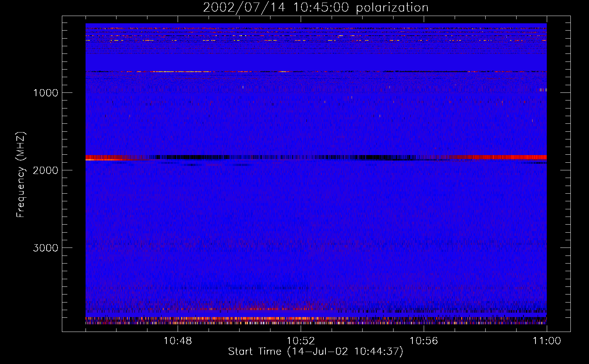Click the 11:00 time tick label
This screenshot has height=364, width=589.
tap(547, 341)
